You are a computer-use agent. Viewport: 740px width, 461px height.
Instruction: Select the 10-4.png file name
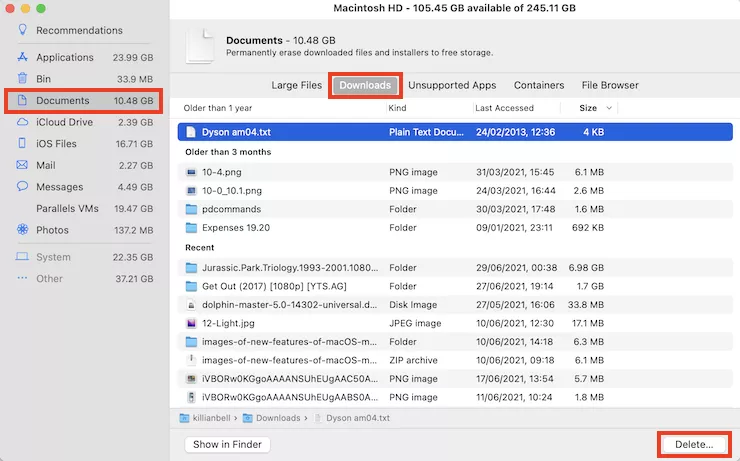222,172
